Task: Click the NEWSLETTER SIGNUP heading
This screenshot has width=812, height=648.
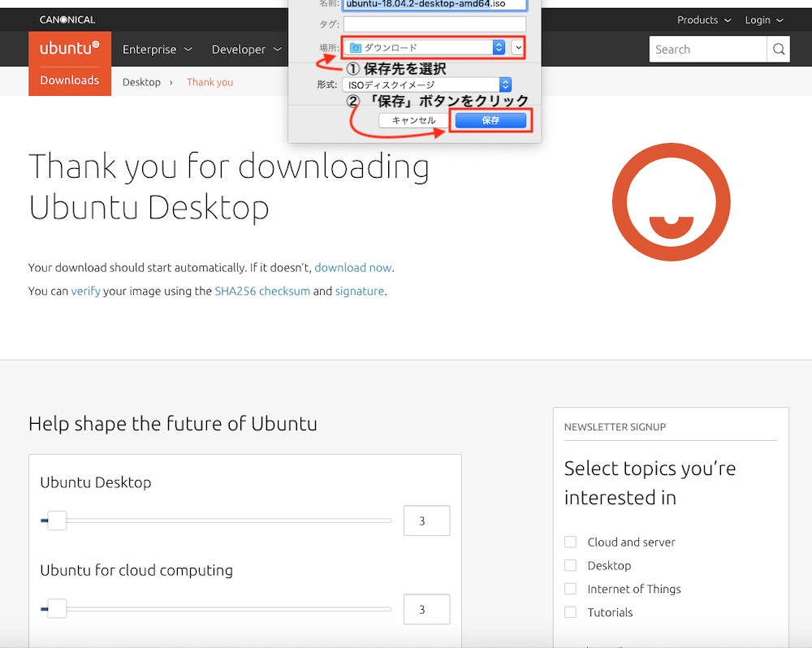Action: point(615,427)
